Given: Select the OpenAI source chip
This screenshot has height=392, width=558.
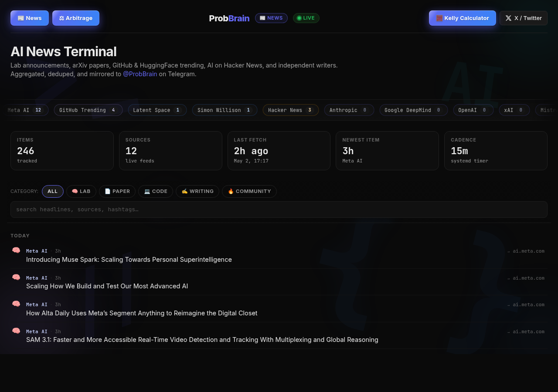Looking at the screenshot, I should (473, 110).
